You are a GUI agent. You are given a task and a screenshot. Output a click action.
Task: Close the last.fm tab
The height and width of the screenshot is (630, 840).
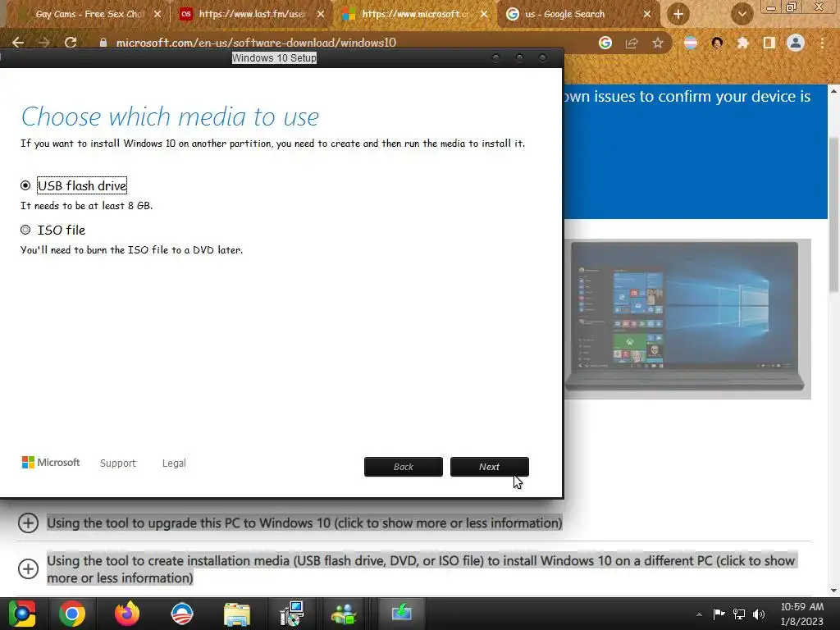pos(321,15)
